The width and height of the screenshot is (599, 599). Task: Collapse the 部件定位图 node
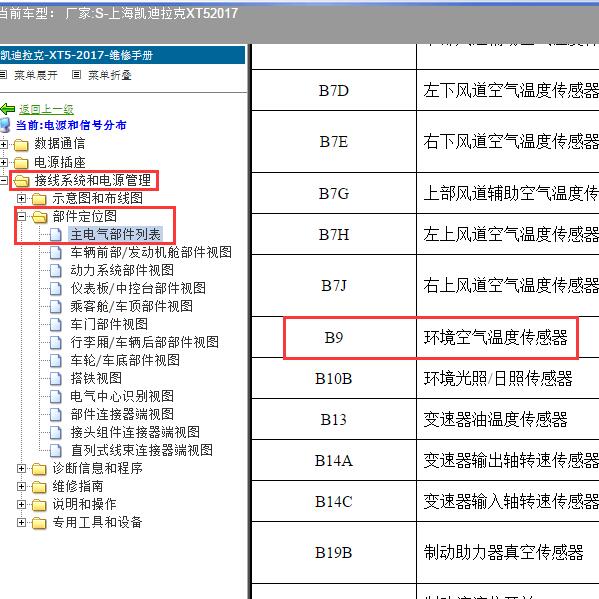(21, 216)
